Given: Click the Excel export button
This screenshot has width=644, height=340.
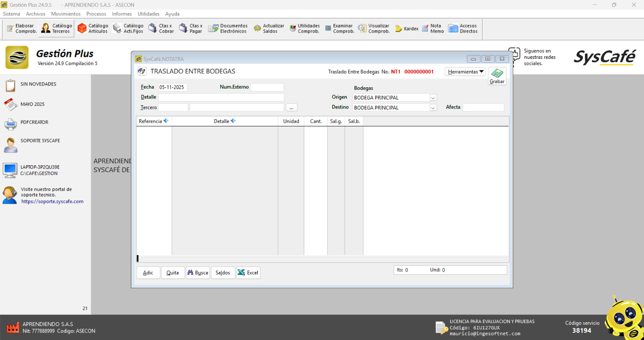Looking at the screenshot, I should click(x=248, y=273).
